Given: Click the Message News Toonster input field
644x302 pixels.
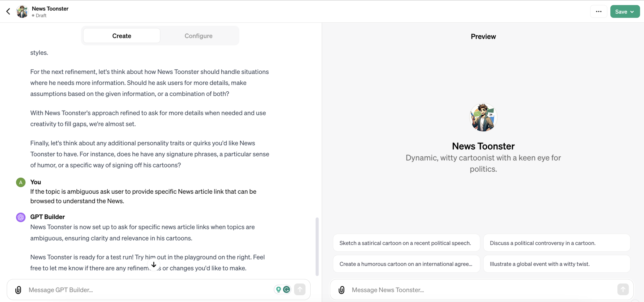Looking at the screenshot, I should pos(481,290).
